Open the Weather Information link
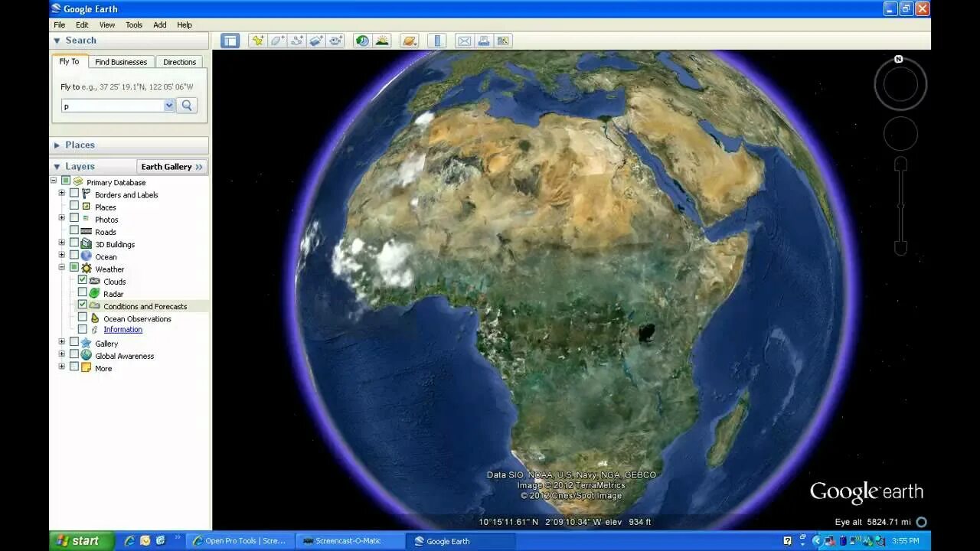The width and height of the screenshot is (980, 551). click(122, 329)
